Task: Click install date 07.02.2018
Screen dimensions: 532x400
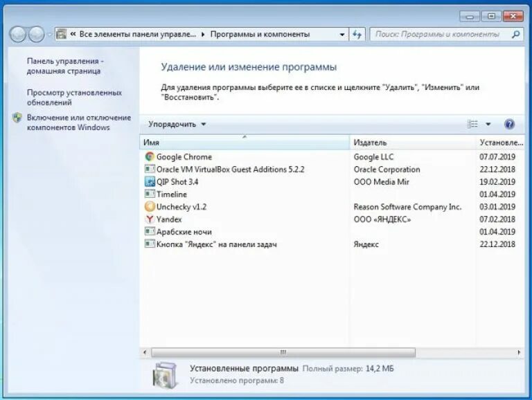Action: (497, 219)
